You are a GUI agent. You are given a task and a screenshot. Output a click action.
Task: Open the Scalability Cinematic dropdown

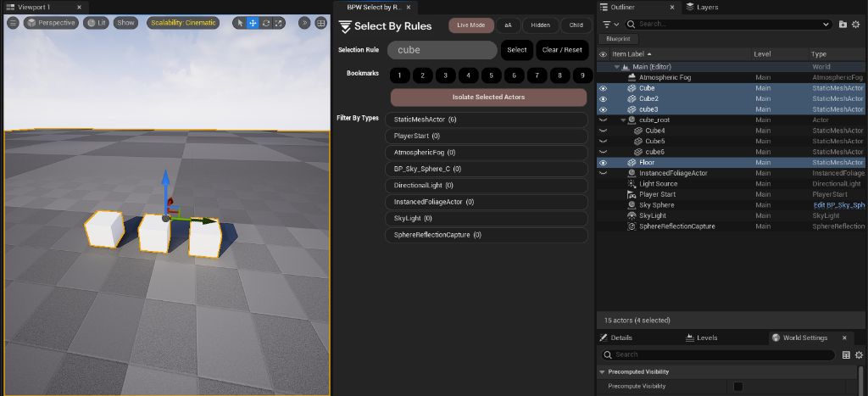[183, 23]
